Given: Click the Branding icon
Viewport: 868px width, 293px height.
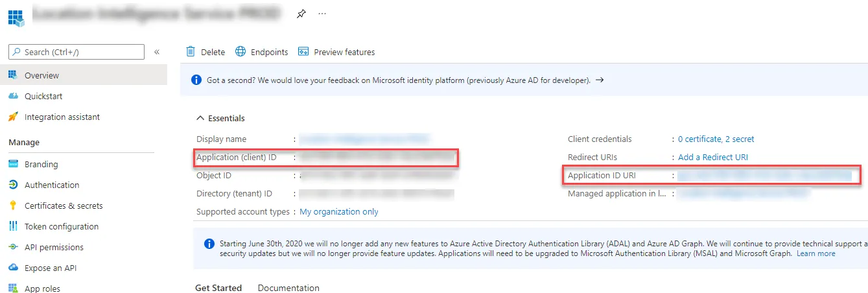Looking at the screenshot, I should (13, 164).
